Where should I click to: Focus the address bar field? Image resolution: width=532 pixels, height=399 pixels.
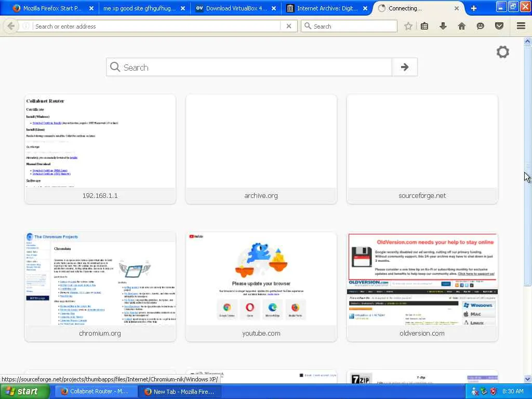pyautogui.click(x=156, y=26)
